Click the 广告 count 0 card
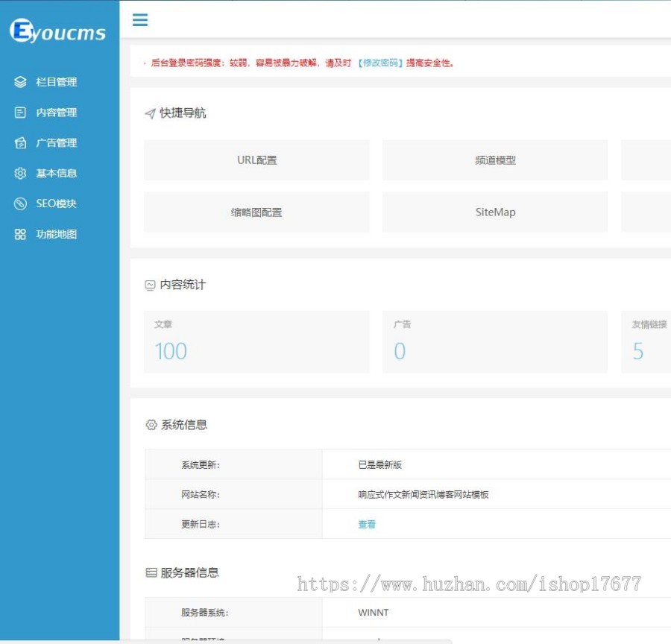This screenshot has width=671, height=644. 495,342
